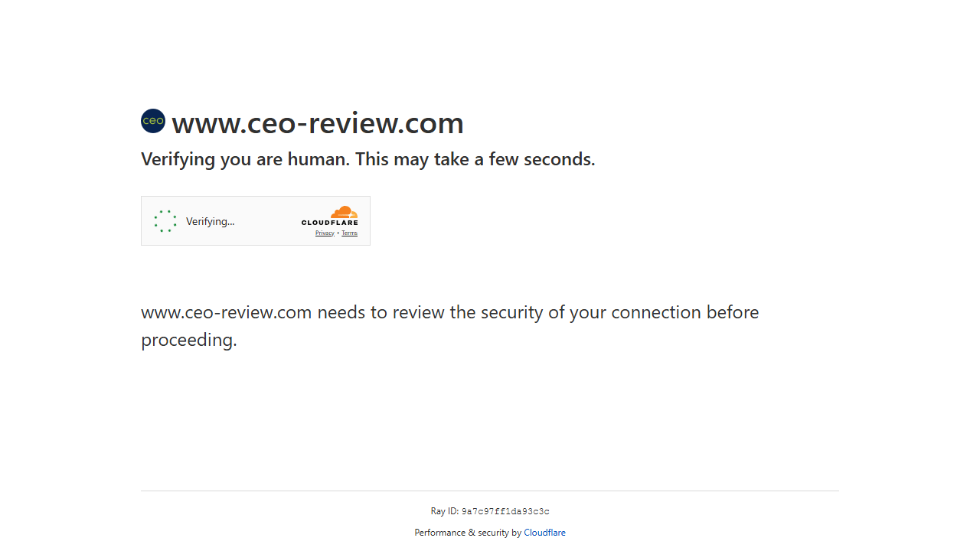980x551 pixels.
Task: Click the 'Ray ID:' label
Action: coord(444,511)
